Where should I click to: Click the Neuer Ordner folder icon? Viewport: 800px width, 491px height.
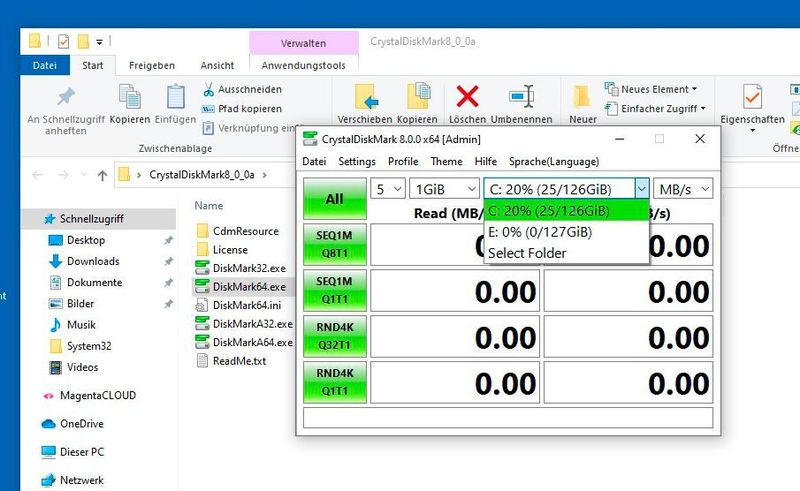[582, 97]
